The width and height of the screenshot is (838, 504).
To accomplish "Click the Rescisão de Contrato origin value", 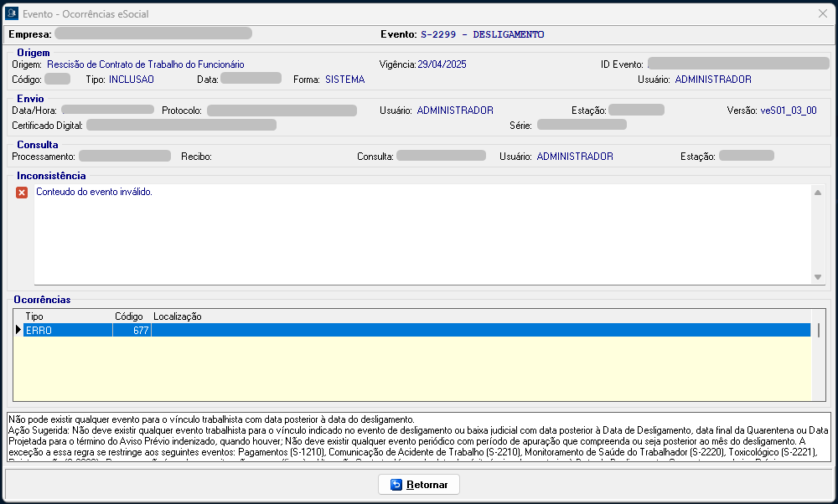I will (x=146, y=64).
